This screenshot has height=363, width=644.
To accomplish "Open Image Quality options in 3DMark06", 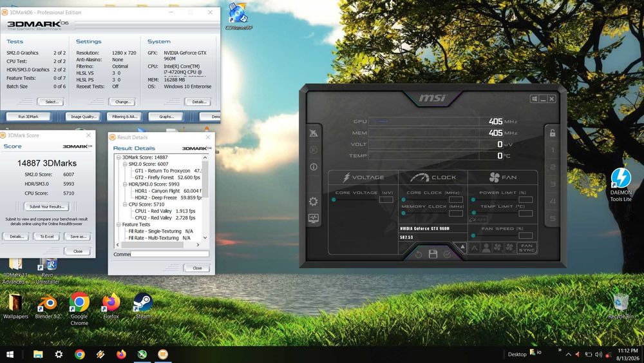I will 83,117.
